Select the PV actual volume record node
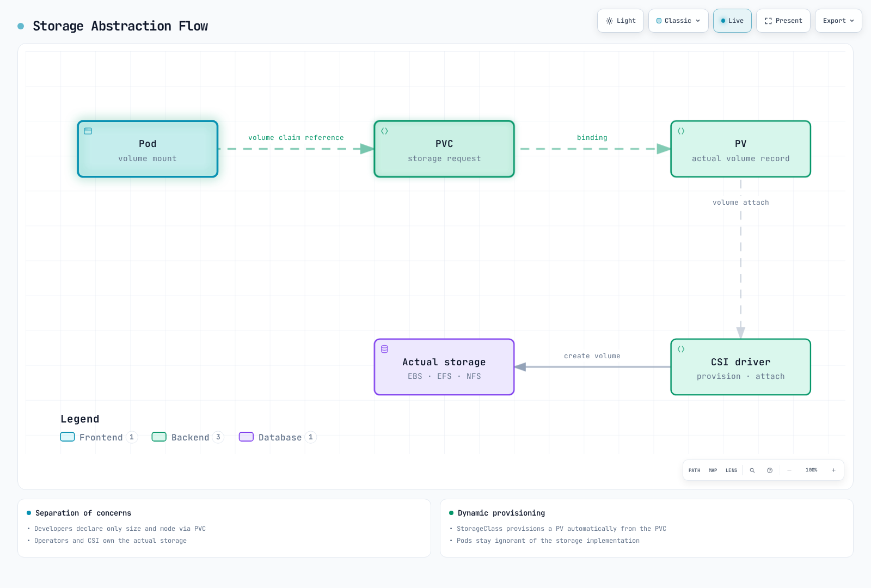 point(740,149)
